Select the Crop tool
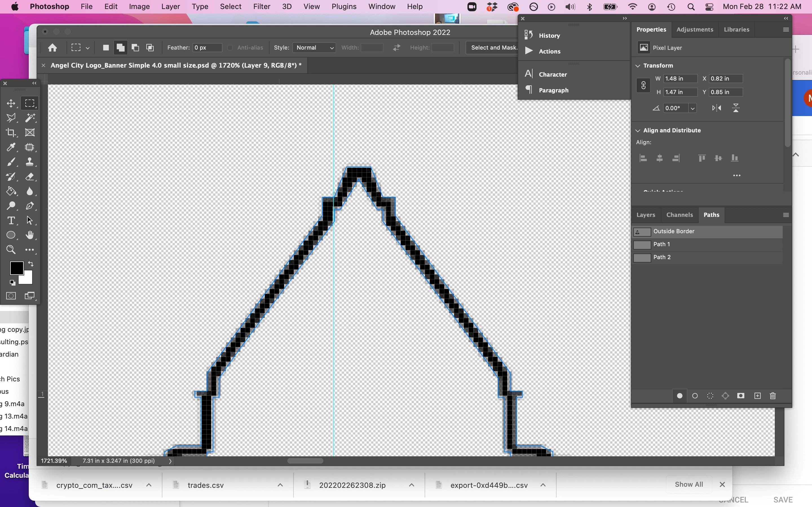 point(11,132)
